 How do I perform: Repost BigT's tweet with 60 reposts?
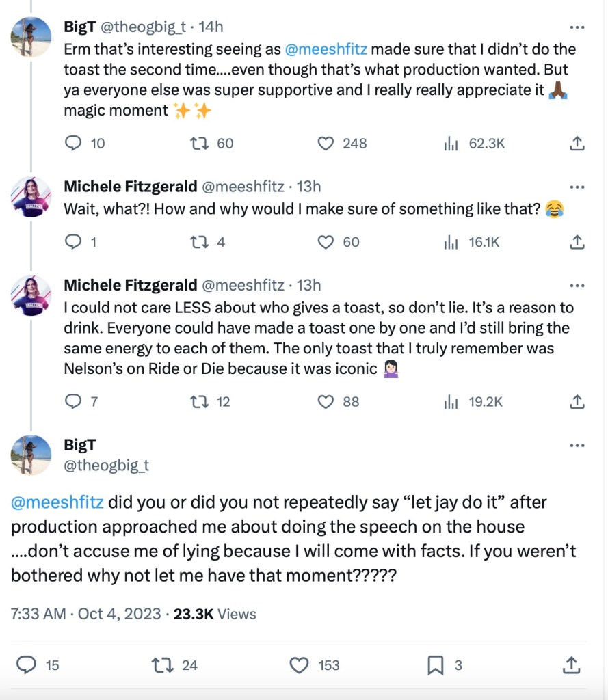[x=199, y=143]
